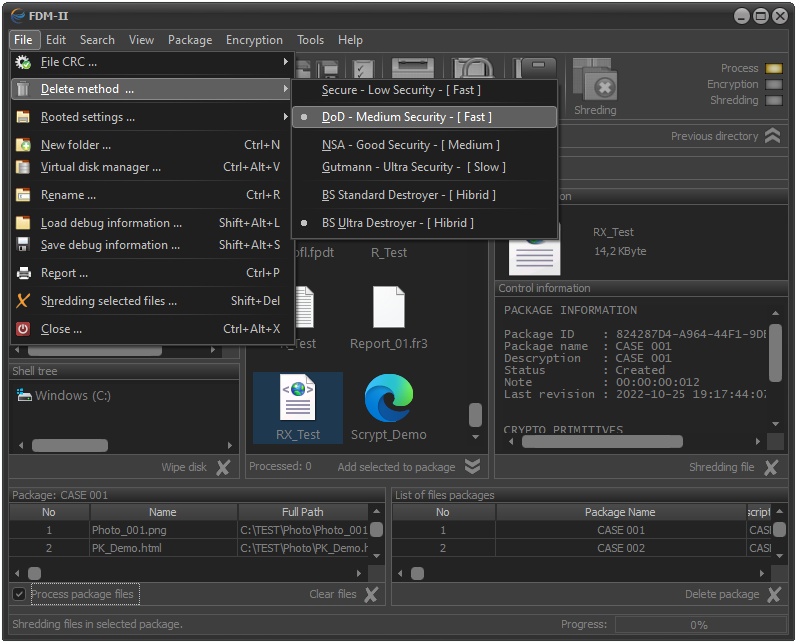This screenshot has height=643, width=797.
Task: Click the Delete package X icon
Action: tap(774, 594)
